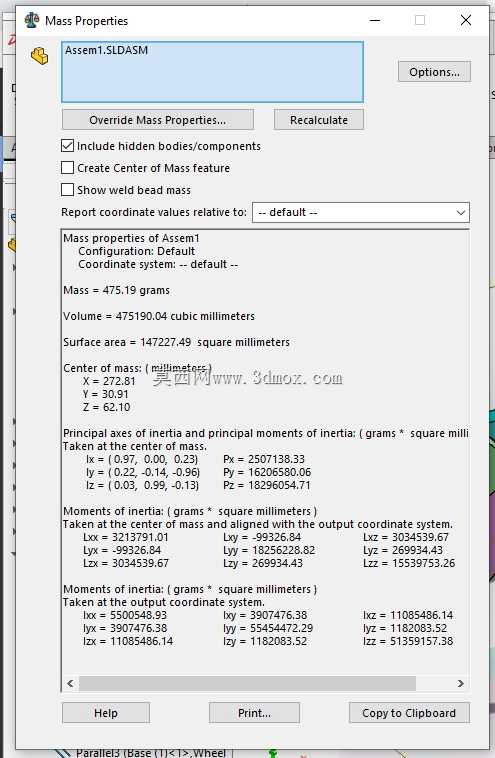Viewport: 495px width, 758px height.
Task: Click the Pz = 18296054.71 value
Action: [x=267, y=485]
